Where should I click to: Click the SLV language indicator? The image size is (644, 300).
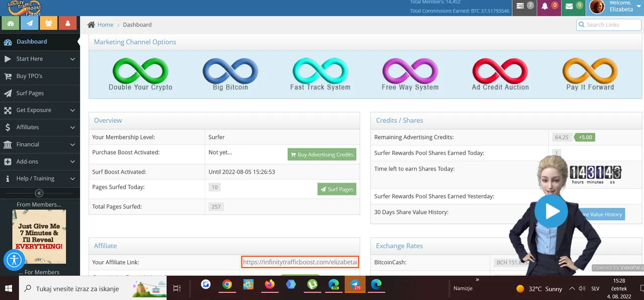(595, 289)
